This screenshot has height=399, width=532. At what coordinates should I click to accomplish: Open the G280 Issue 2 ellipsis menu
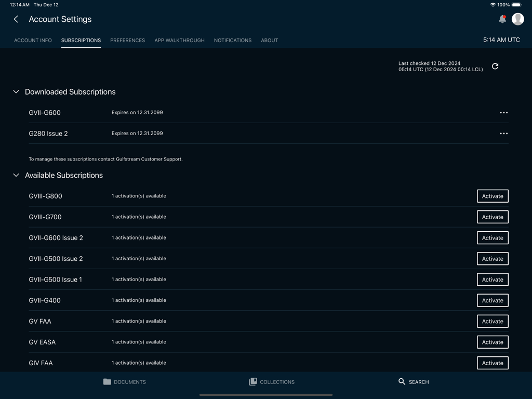point(503,134)
